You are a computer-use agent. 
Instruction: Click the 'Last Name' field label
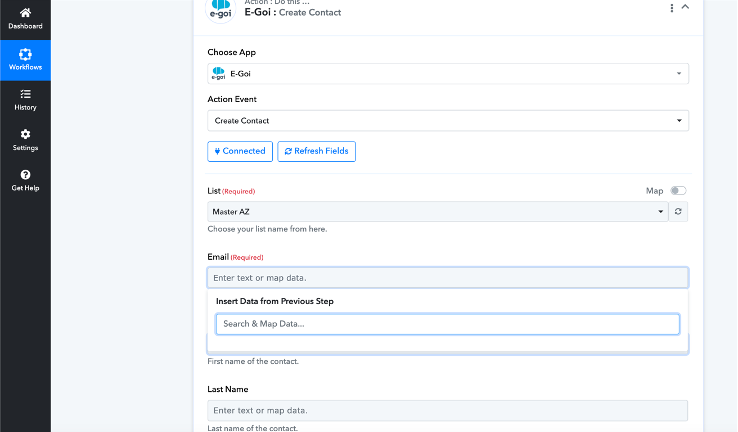pos(228,389)
